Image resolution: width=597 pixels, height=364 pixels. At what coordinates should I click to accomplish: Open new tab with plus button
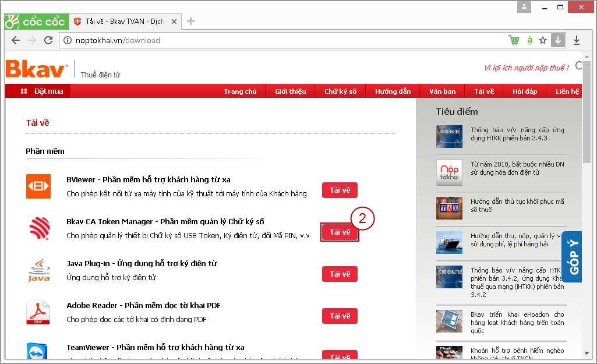(190, 22)
